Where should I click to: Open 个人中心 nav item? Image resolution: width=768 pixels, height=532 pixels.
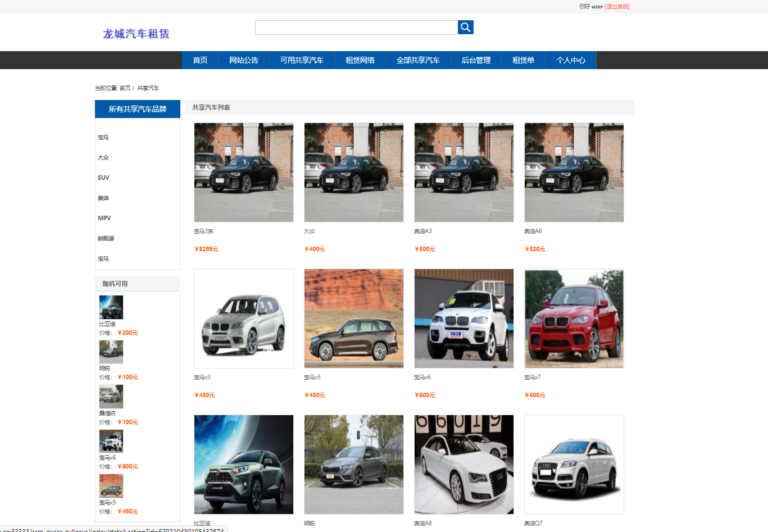coord(571,60)
